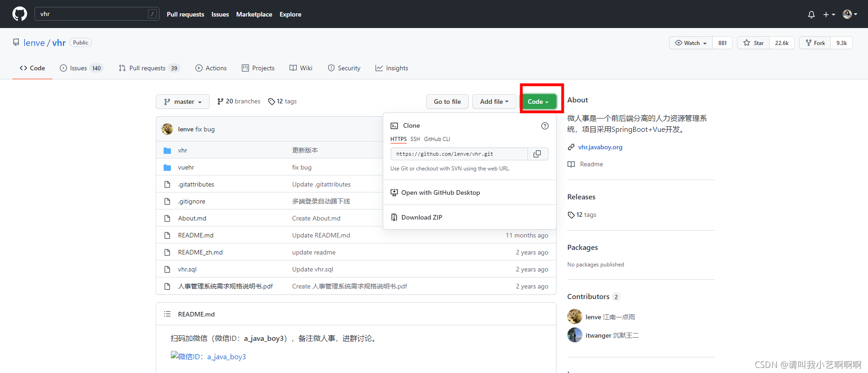Open the Add file dropdown

[494, 102]
